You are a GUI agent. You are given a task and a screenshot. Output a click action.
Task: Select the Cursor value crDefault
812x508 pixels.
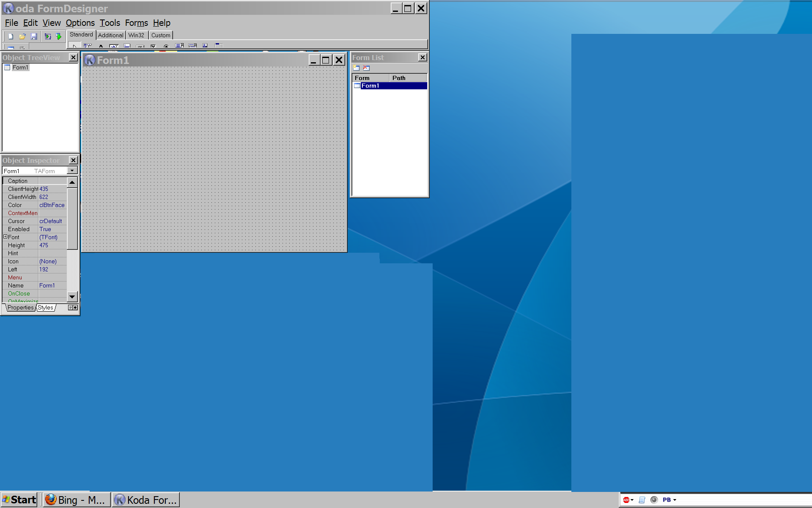point(52,221)
